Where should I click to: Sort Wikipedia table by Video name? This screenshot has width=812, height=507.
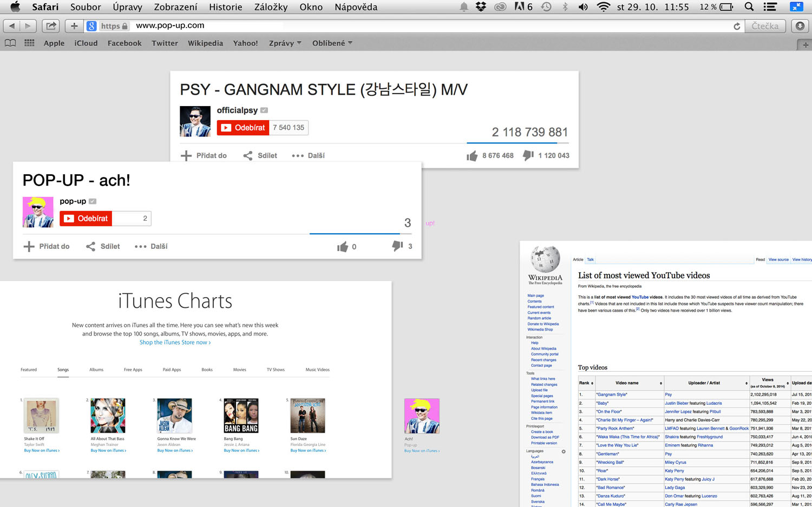pyautogui.click(x=630, y=383)
